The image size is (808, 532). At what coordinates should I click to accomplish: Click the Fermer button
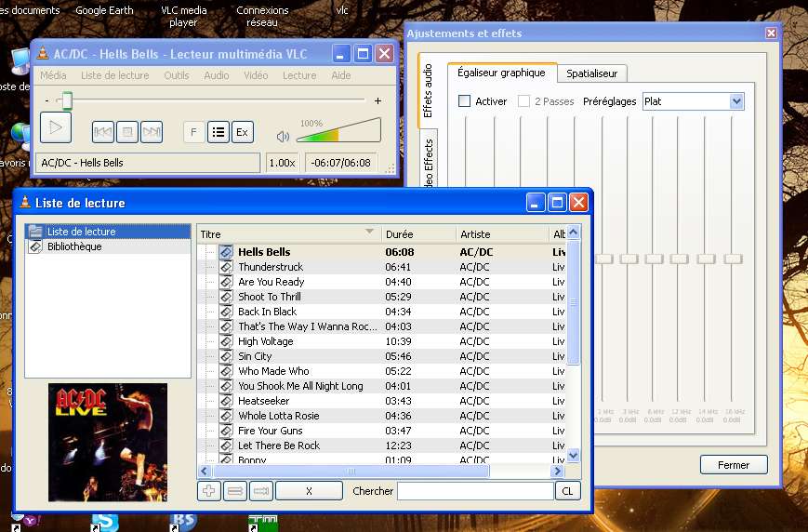point(733,465)
